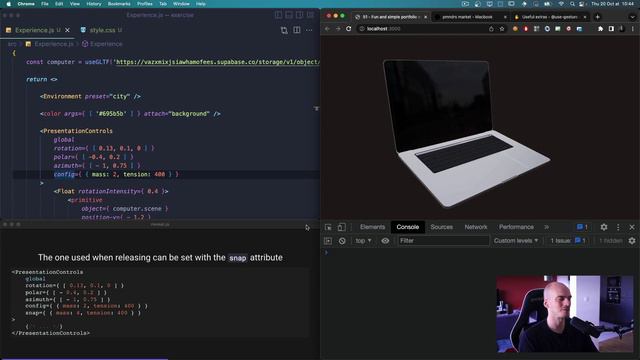Open the Chrome extensions puzzle icon

click(600, 29)
